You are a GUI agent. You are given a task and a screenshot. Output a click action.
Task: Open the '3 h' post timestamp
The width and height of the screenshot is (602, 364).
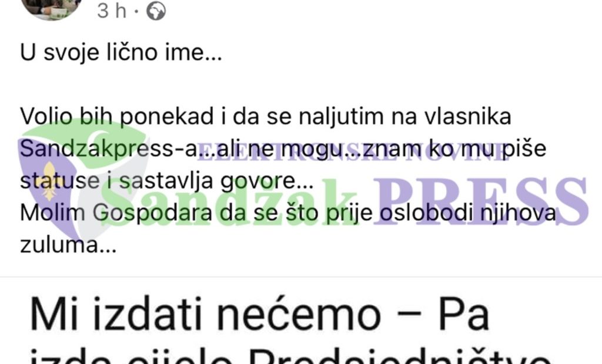[112, 11]
